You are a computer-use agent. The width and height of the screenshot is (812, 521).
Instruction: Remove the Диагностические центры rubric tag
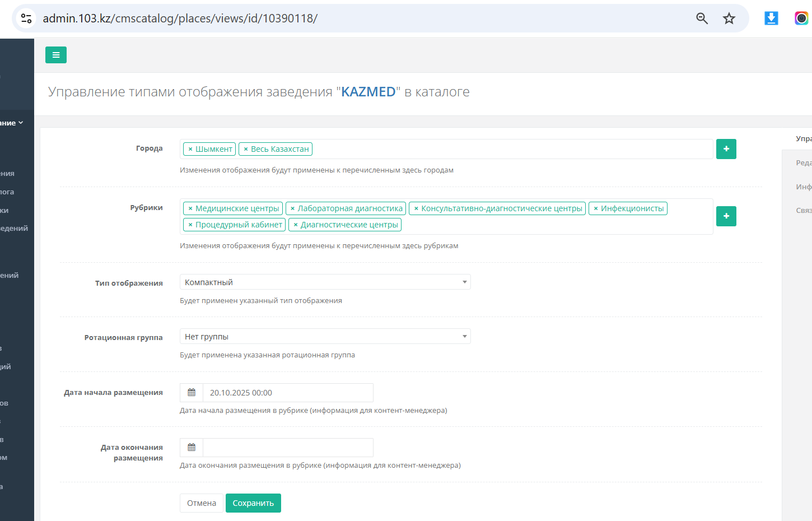(296, 225)
